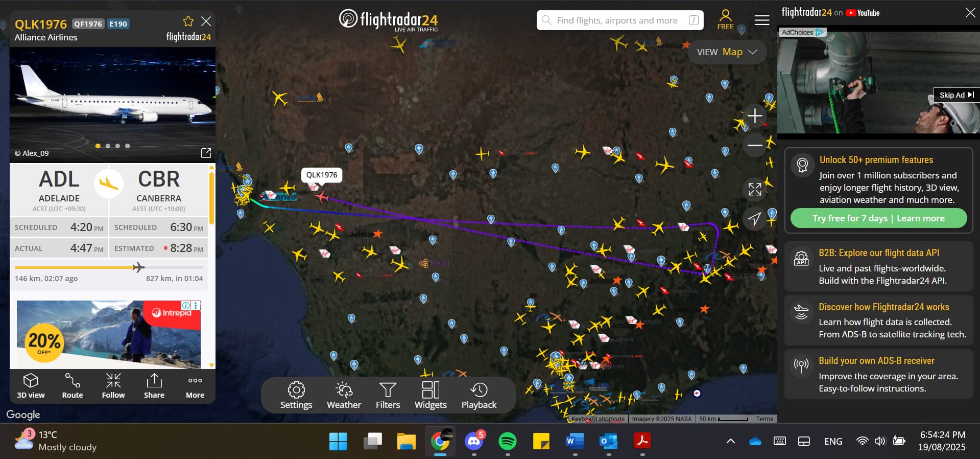Expand the VIEW Map dropdown
980x459 pixels.
coord(727,52)
